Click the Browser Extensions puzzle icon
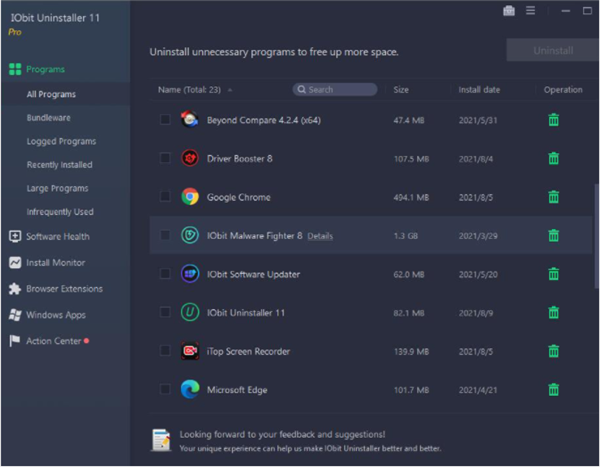 click(15, 289)
